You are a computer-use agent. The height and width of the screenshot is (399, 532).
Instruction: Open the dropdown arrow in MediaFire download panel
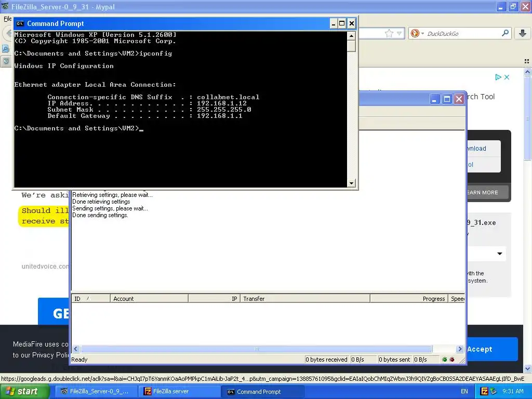[499, 254]
